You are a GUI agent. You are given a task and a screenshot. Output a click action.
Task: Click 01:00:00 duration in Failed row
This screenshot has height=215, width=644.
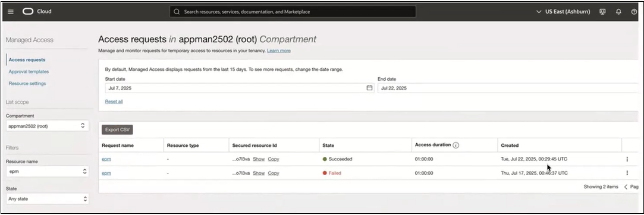click(x=424, y=173)
